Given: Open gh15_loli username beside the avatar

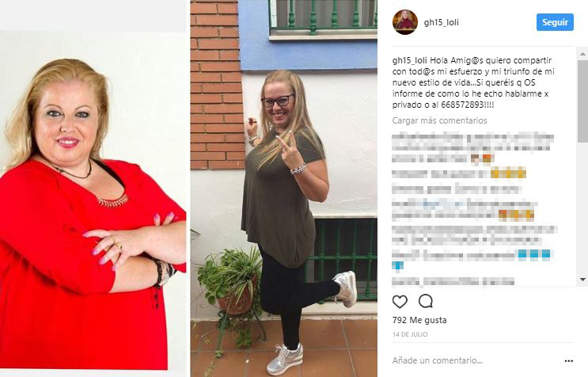Looking at the screenshot, I should 441,22.
